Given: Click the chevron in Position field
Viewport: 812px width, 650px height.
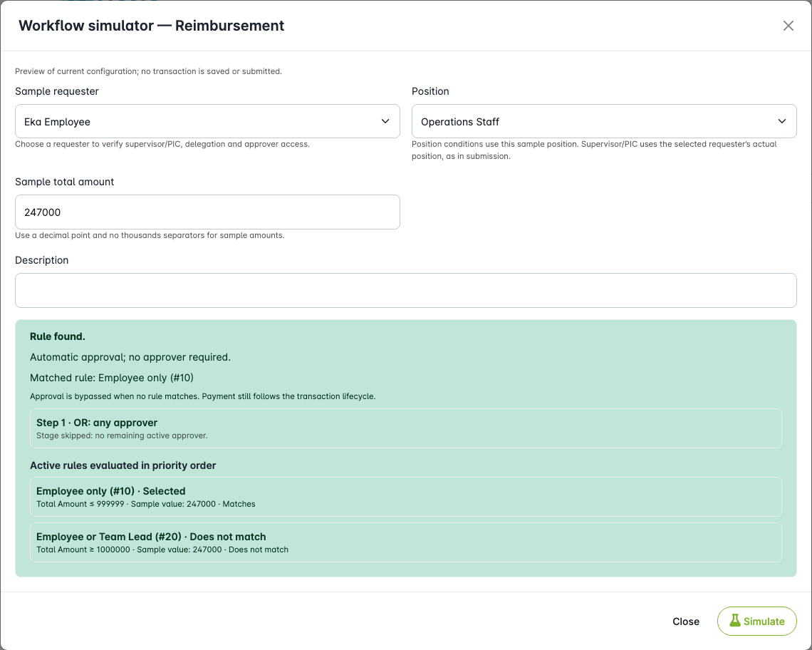Looking at the screenshot, I should point(782,121).
